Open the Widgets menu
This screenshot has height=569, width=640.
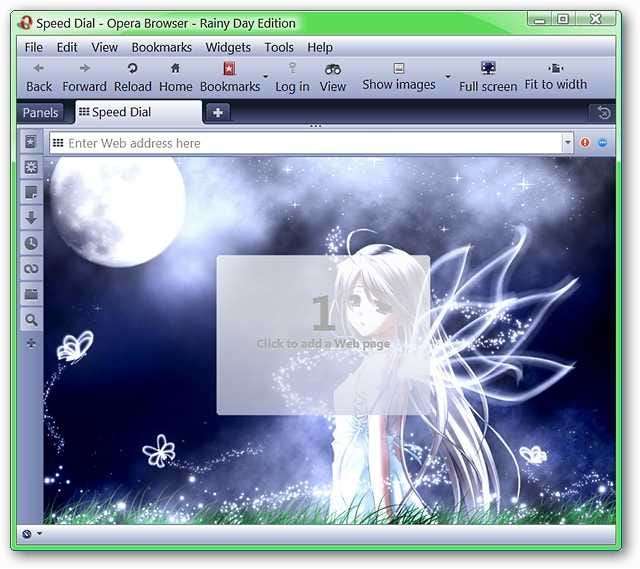[x=228, y=47]
